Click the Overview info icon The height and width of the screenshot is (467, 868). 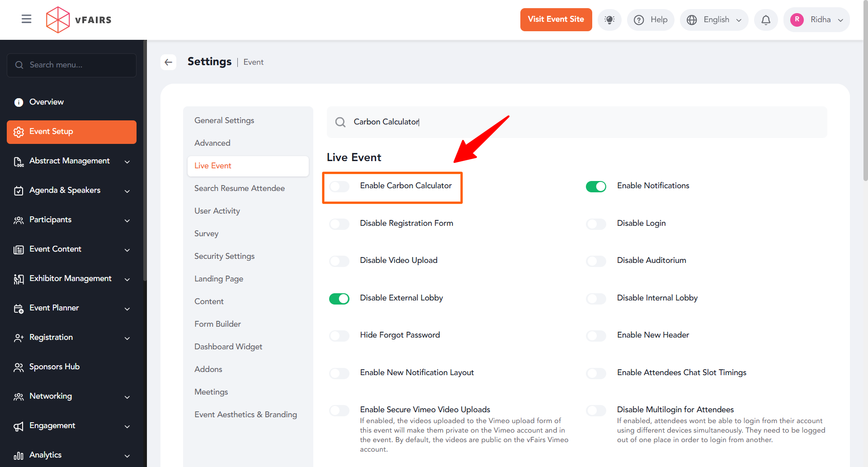click(19, 102)
